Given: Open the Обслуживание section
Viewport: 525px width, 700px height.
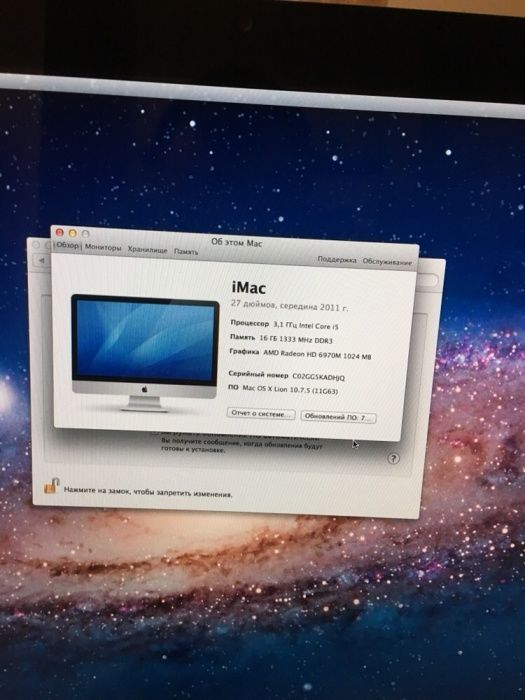Looking at the screenshot, I should tap(387, 262).
